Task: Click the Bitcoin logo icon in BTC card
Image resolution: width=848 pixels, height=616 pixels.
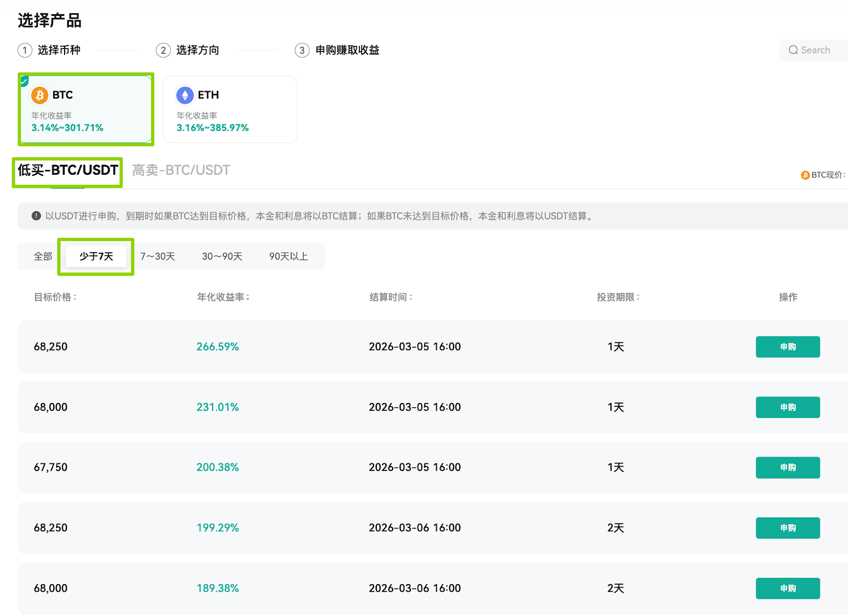Action: tap(40, 95)
